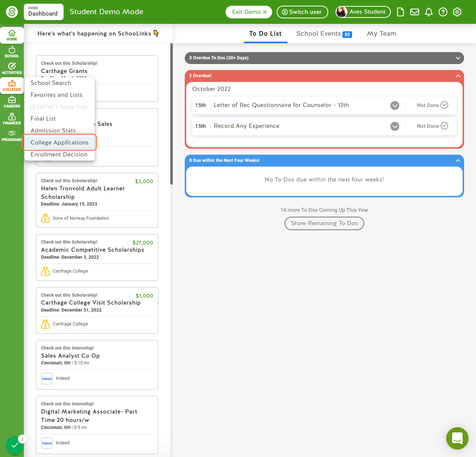Open the Careers sidebar section

[x=12, y=102]
